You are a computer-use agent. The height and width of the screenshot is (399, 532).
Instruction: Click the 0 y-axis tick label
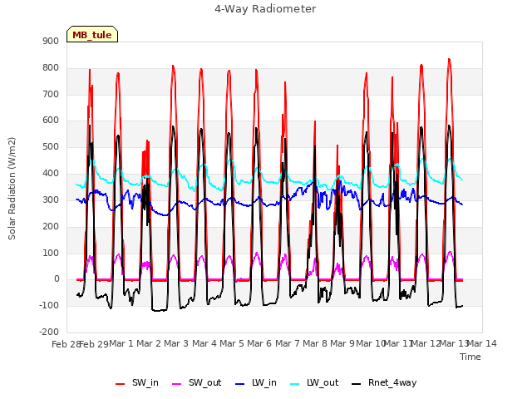click(x=57, y=279)
